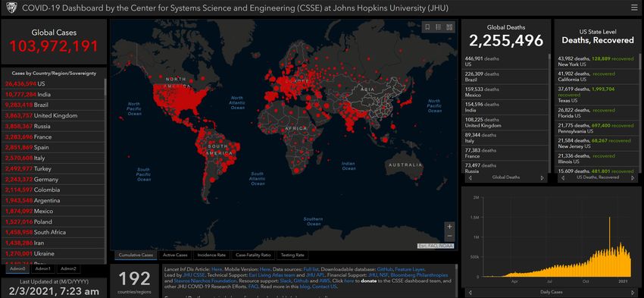Open the Case-Fatality Ratio tab

point(253,256)
